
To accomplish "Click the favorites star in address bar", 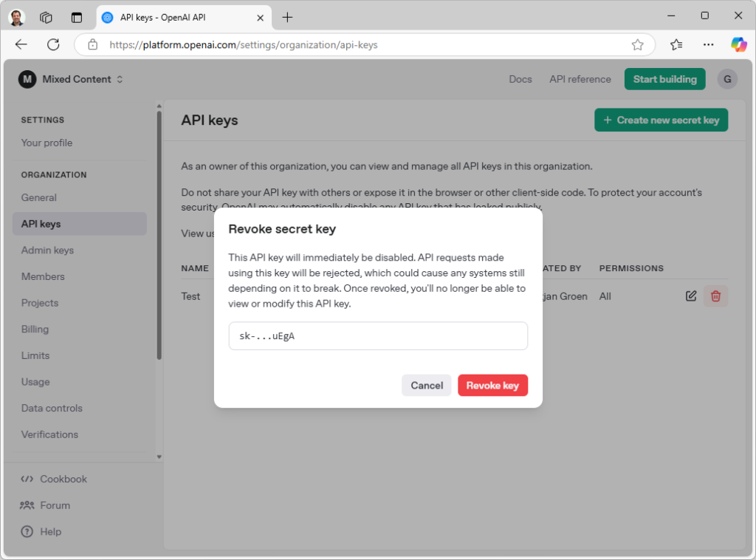I will pyautogui.click(x=637, y=45).
